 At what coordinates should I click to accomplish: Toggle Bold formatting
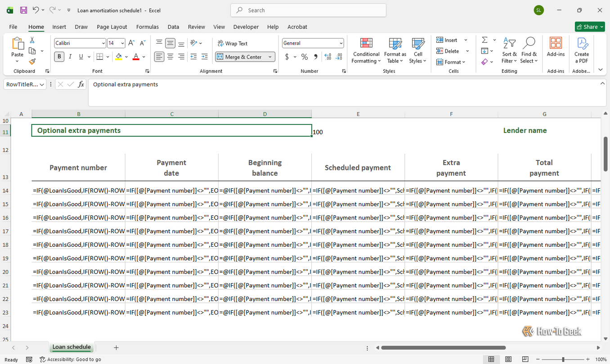coord(59,57)
